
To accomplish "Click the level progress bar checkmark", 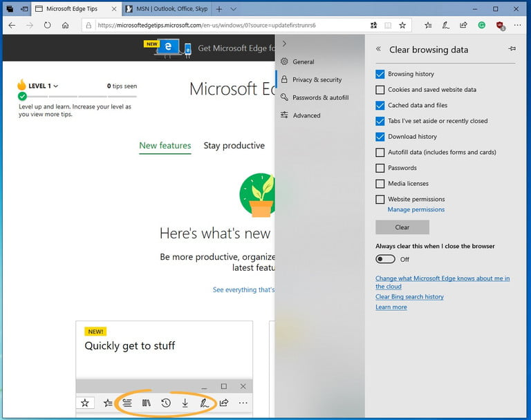I will click(x=22, y=97).
